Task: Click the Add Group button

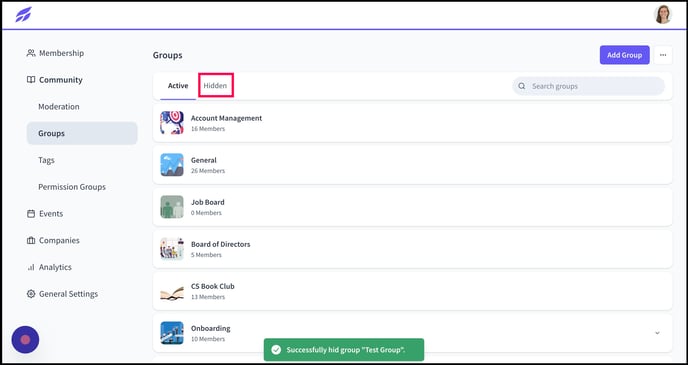Action: tap(624, 55)
